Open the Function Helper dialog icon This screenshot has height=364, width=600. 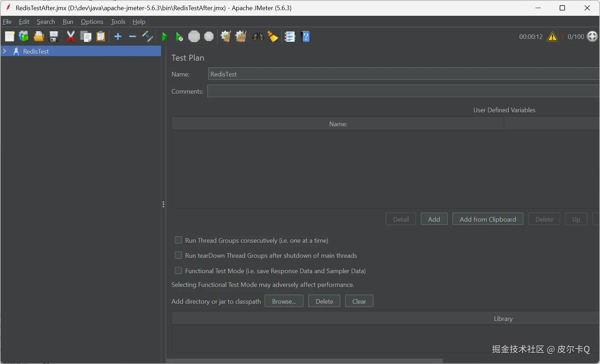coord(290,36)
